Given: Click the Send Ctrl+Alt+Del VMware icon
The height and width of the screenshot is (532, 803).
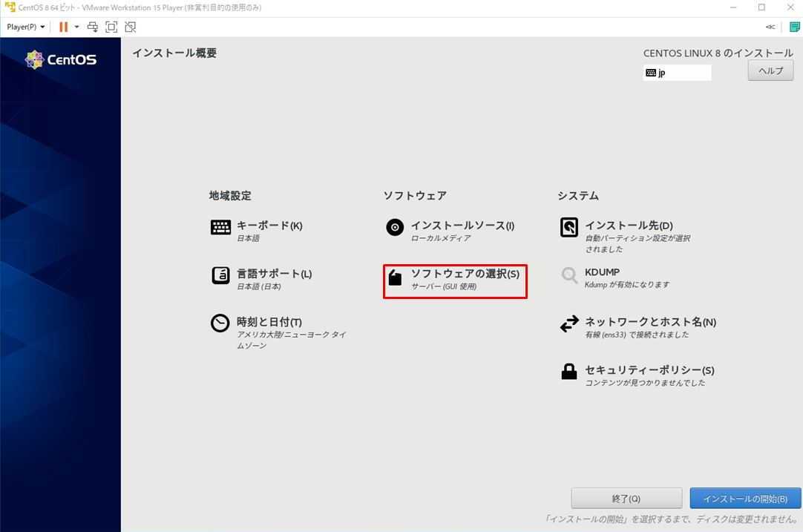Looking at the screenshot, I should click(93, 27).
